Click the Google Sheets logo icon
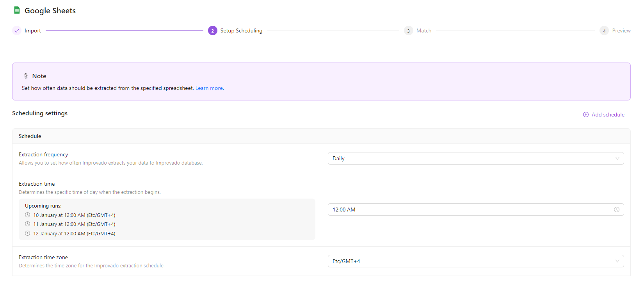Screen dimensions: 644x292 17,10
